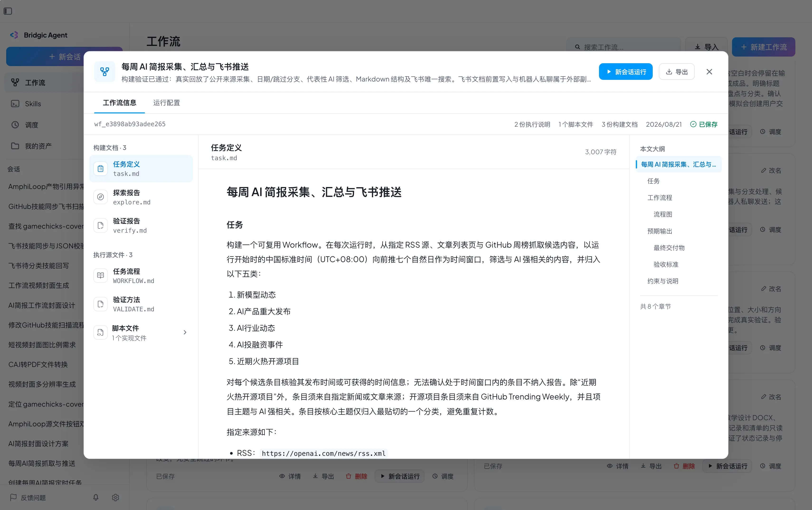Open the 验证方法 VALIDATE.md file
Viewport: 812px width, 510px height.
[141, 304]
